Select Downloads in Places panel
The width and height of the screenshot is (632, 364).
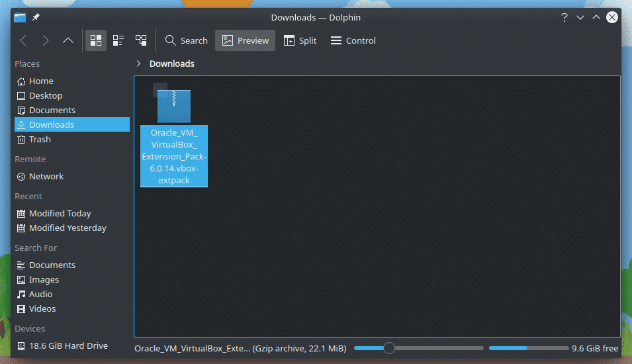point(72,124)
